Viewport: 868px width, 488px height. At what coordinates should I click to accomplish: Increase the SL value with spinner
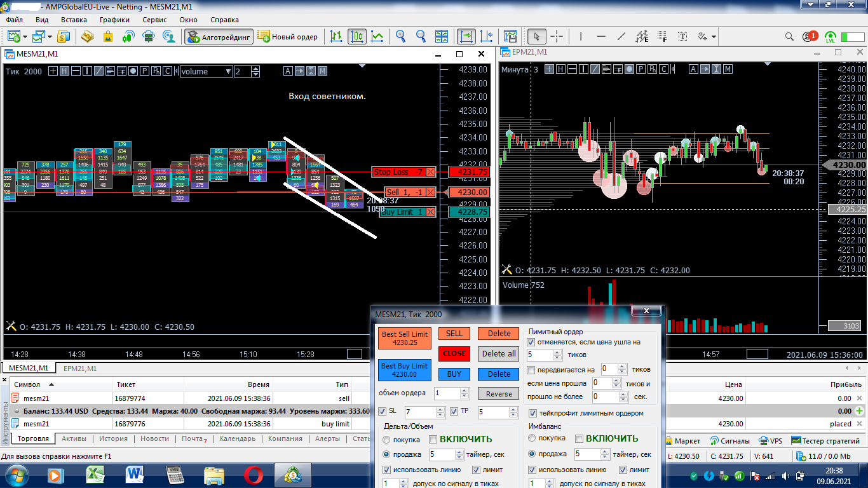(440, 410)
